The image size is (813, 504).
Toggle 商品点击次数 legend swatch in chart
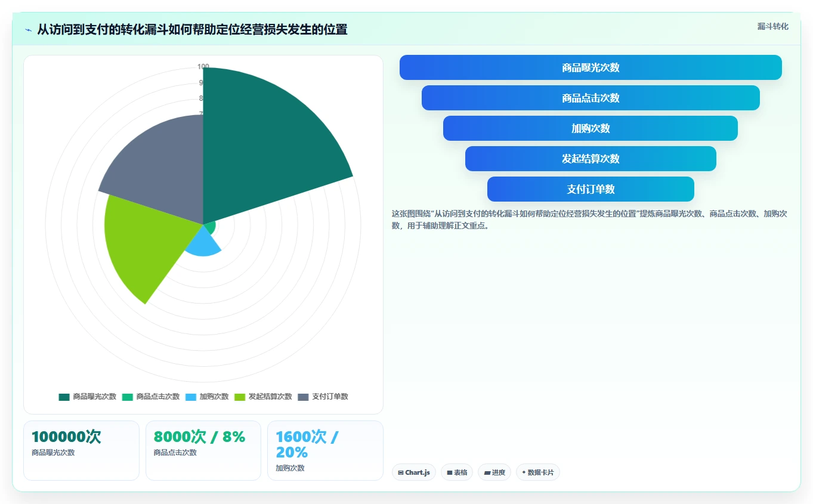[x=127, y=397]
